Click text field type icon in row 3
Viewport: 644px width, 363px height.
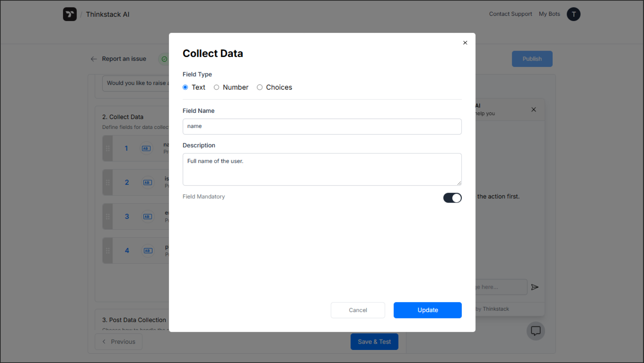click(147, 217)
